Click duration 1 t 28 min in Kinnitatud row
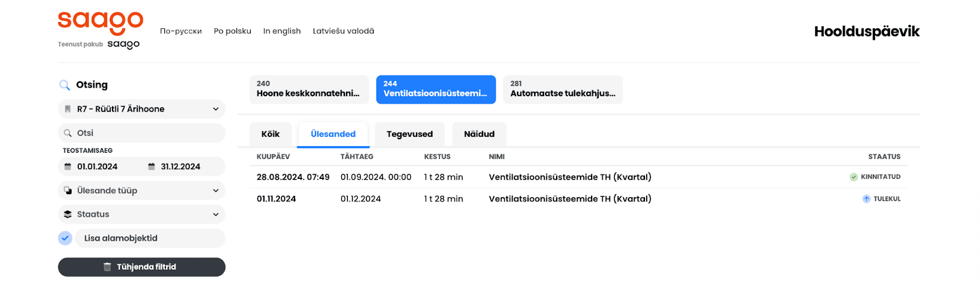This screenshot has width=980, height=306. [443, 177]
